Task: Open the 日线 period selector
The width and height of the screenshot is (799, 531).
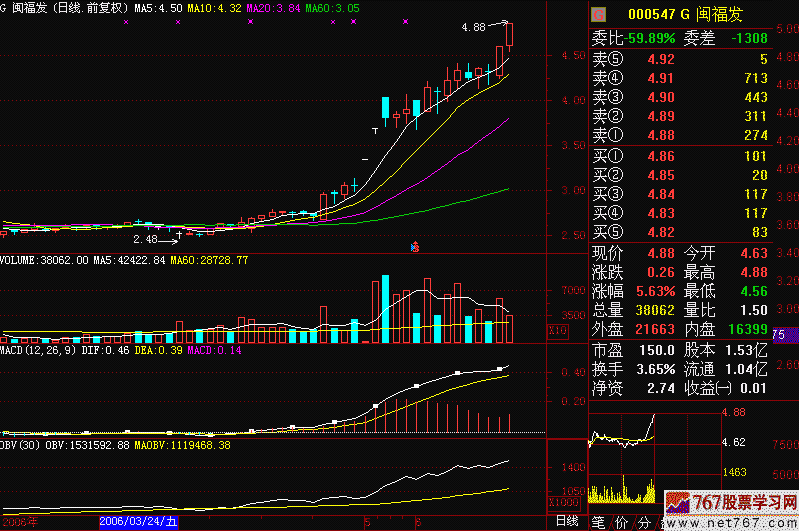Action: pos(567,521)
